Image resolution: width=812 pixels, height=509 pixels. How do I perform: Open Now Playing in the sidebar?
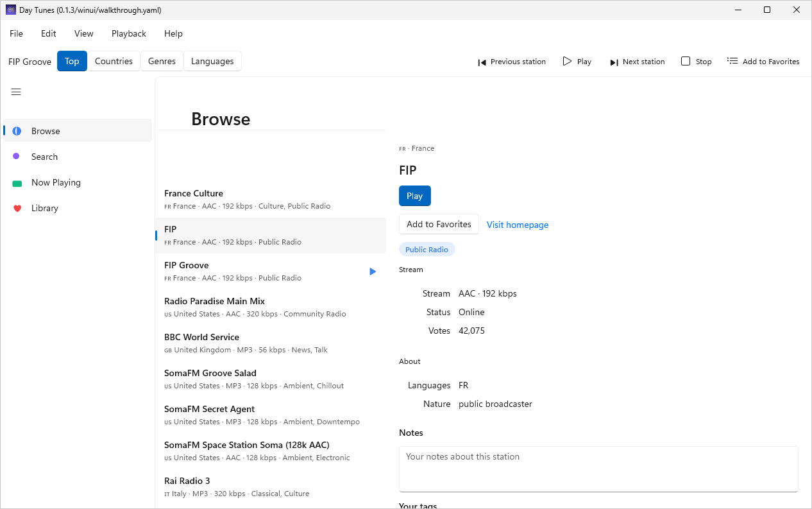78,182
